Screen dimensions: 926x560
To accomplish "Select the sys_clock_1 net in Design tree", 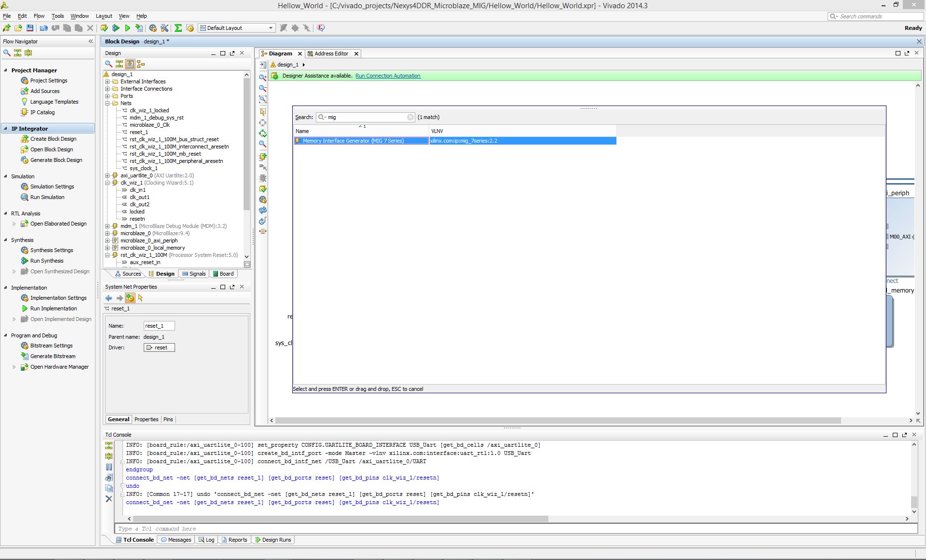I will point(143,168).
